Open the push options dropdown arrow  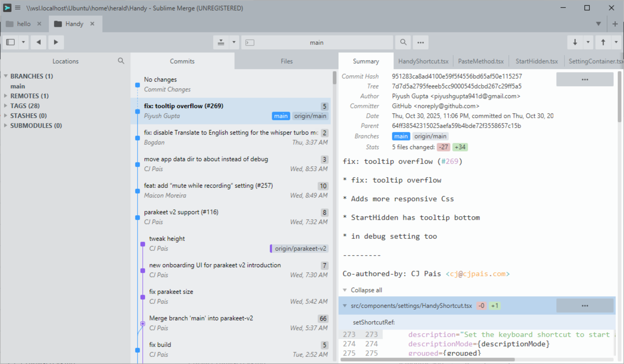click(616, 42)
